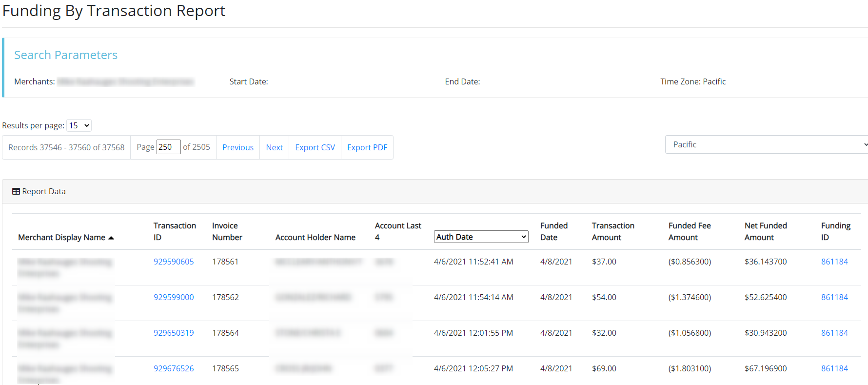
Task: Click the Net Funded Amount column header
Action: click(x=766, y=231)
